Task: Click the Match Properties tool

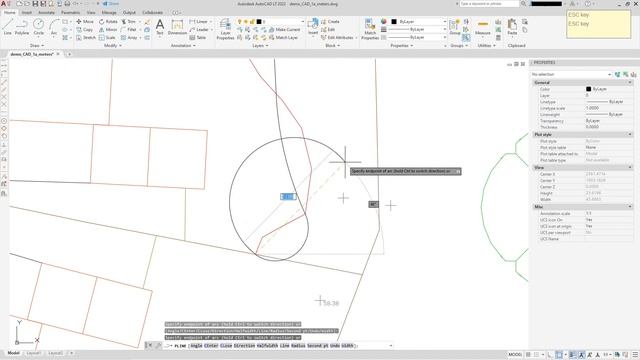Action: [x=370, y=29]
